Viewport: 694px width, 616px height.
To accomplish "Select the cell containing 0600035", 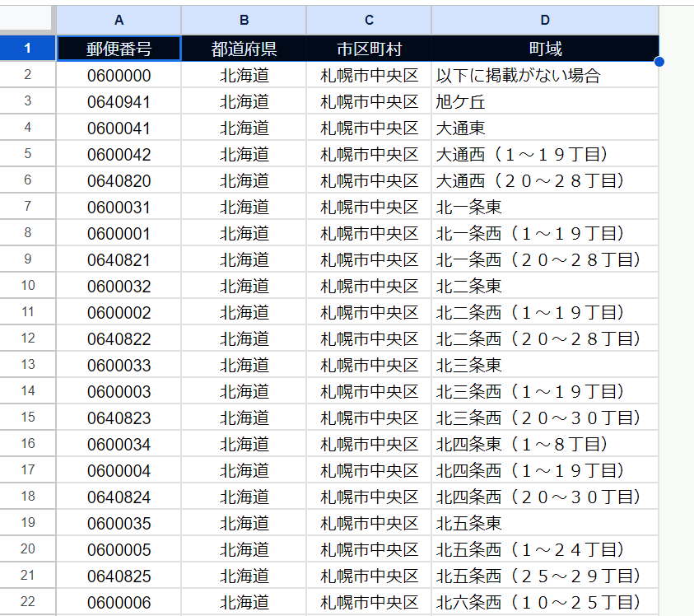I will click(119, 523).
